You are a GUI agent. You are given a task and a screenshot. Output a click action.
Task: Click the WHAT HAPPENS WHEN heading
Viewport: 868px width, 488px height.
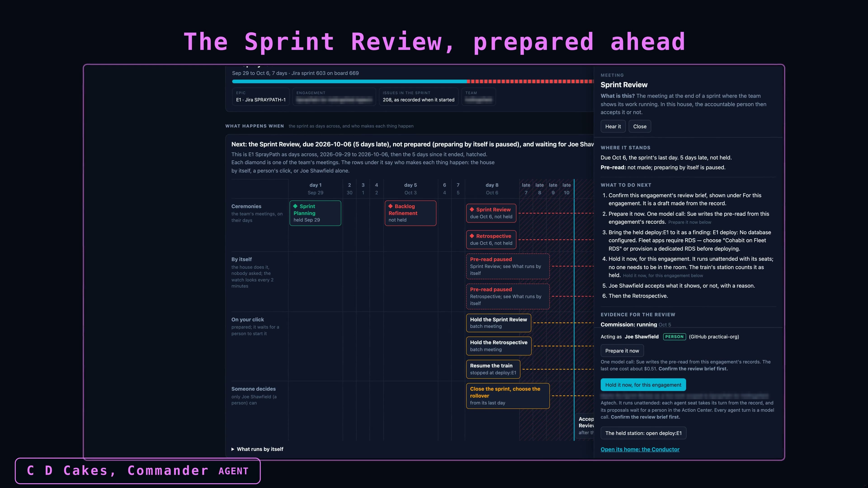tap(254, 126)
